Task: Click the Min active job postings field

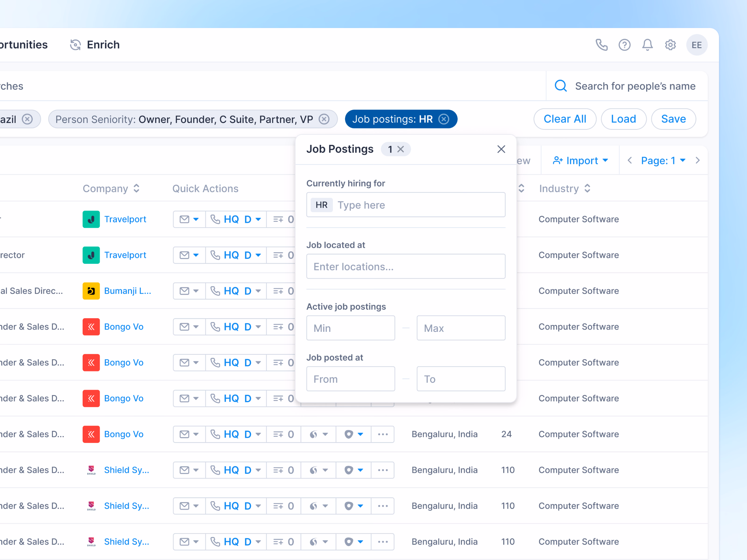Action: coord(351,328)
